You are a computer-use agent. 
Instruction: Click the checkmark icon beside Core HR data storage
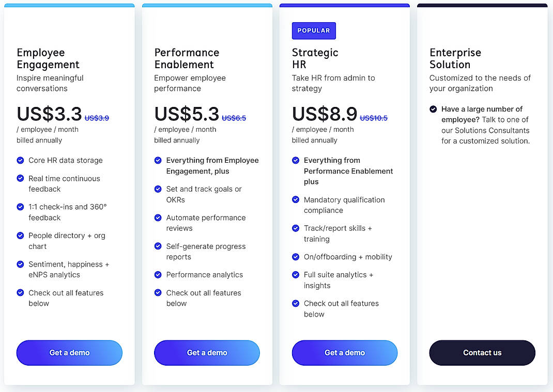pos(20,161)
